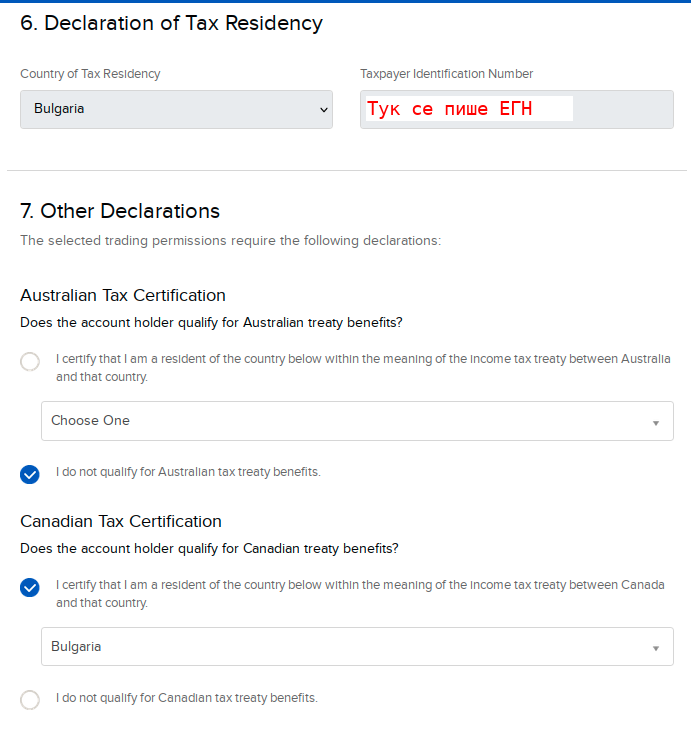Click the question about Canadian treaty benefits
The image size is (691, 746).
pyautogui.click(x=209, y=549)
